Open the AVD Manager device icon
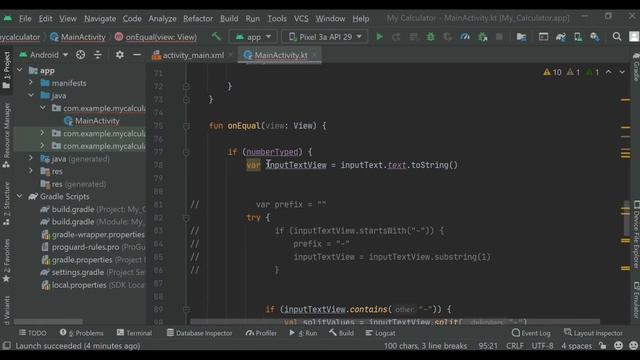This screenshot has width=640, height=360. [x=578, y=37]
